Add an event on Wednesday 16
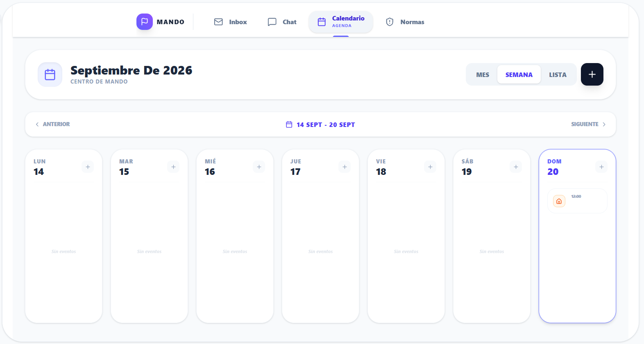 point(259,167)
